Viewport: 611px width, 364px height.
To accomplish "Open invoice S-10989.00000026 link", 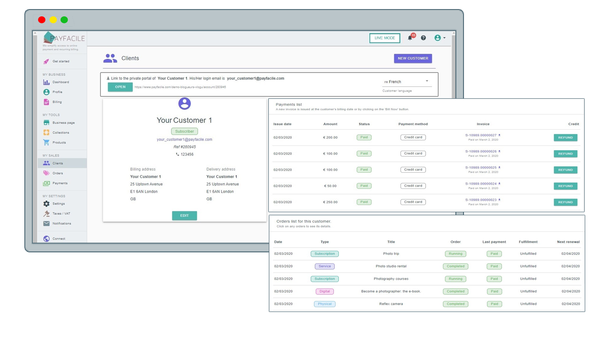I will coord(481,152).
